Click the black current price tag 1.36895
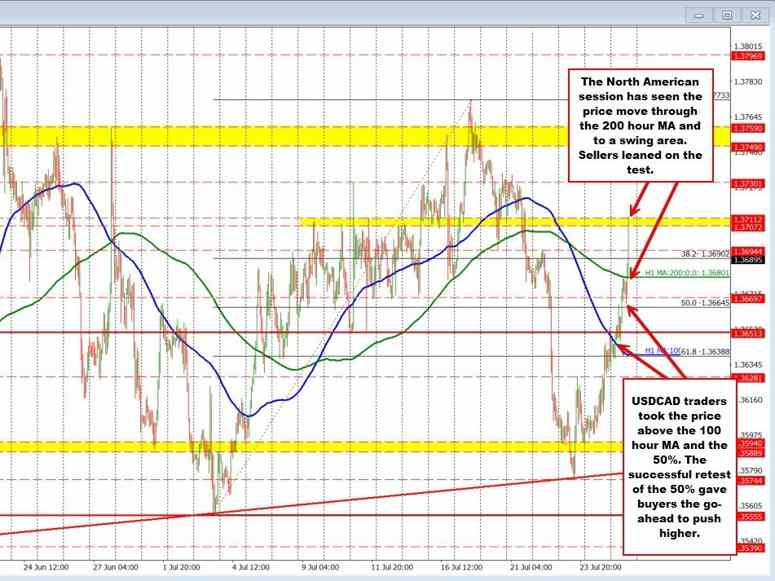 748,260
